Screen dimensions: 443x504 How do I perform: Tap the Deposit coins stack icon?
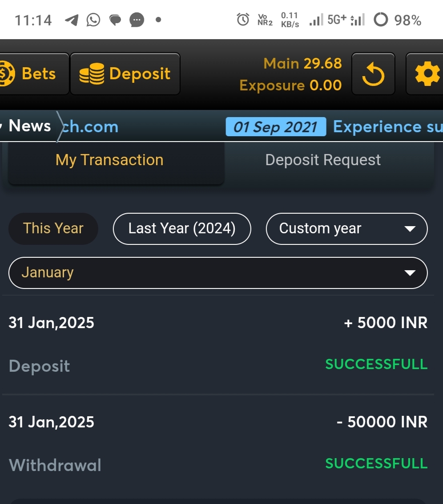[x=92, y=74]
